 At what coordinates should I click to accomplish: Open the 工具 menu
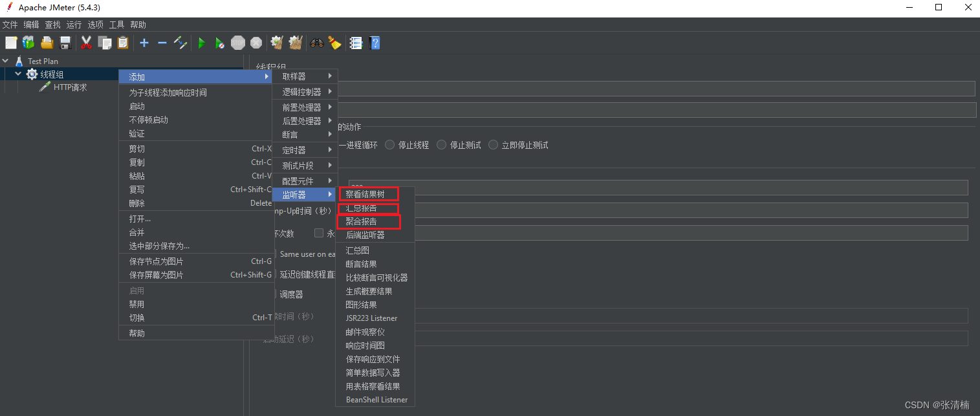[116, 25]
